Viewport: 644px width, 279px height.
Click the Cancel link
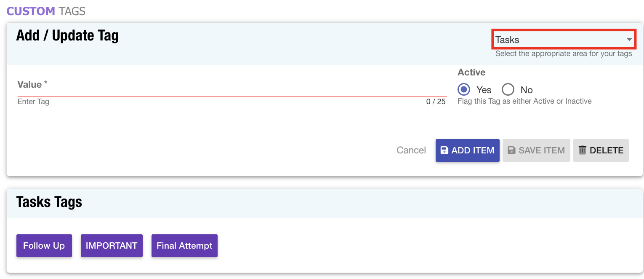coord(411,150)
